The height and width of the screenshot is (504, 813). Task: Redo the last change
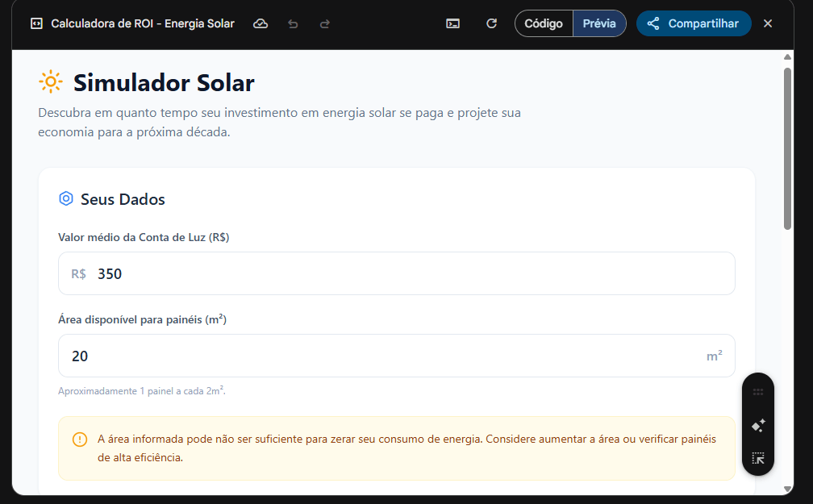[324, 24]
